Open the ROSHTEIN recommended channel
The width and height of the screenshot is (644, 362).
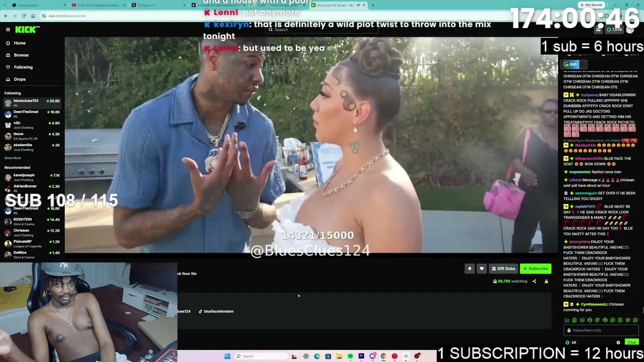32,221
